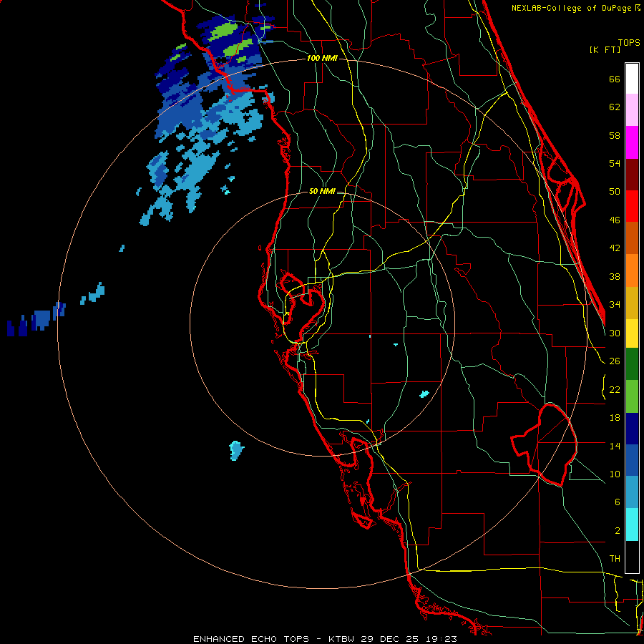Click the white 66 K FT legend swatch
Image resolution: width=644 pixels, height=644 pixels.
[x=632, y=79]
